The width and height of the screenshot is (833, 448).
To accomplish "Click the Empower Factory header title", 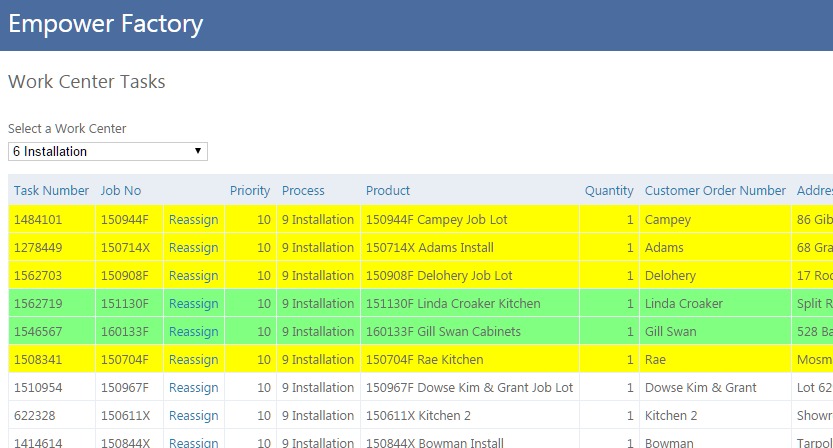I will point(106,24).
